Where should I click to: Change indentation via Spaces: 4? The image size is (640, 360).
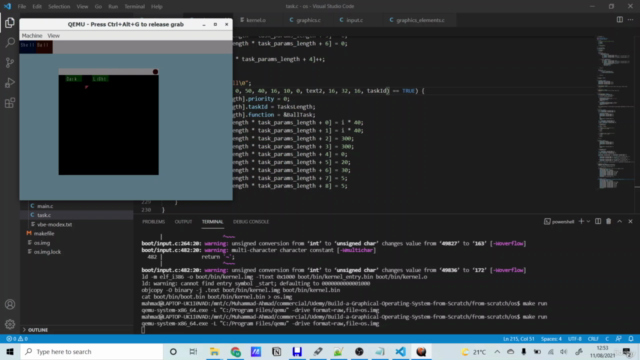click(x=551, y=339)
